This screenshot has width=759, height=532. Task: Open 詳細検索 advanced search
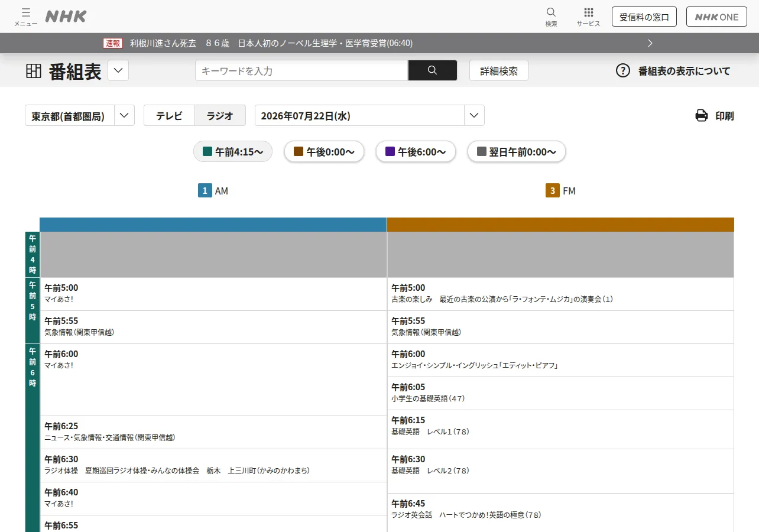click(x=499, y=70)
